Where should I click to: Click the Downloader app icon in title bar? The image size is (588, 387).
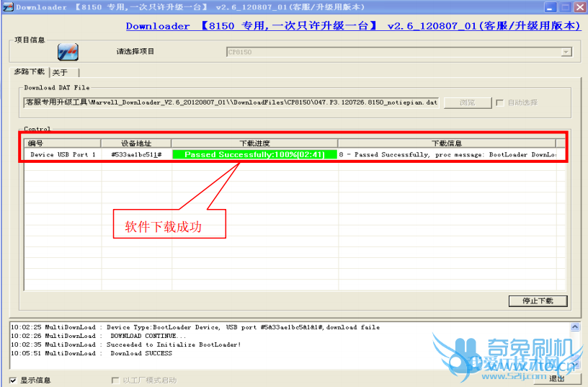click(8, 6)
